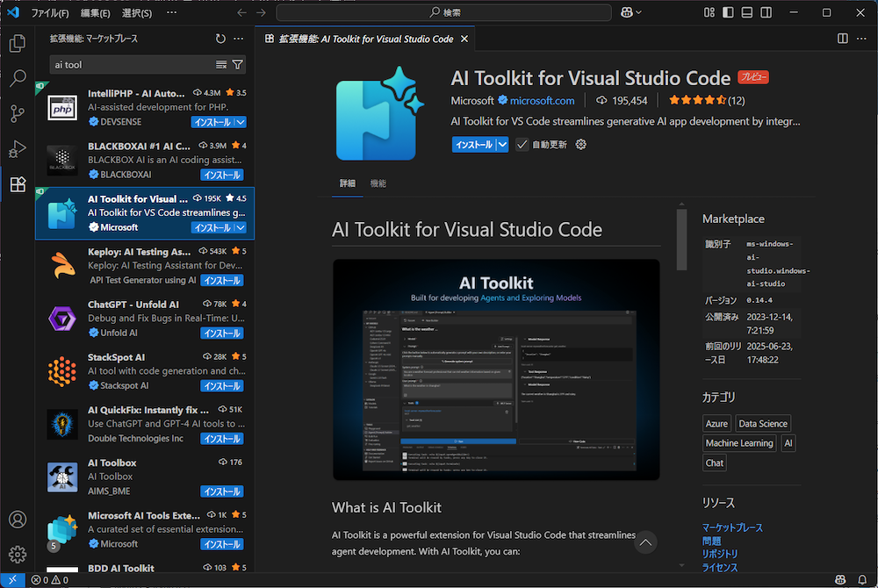Open the Run and Debug view

(17, 148)
